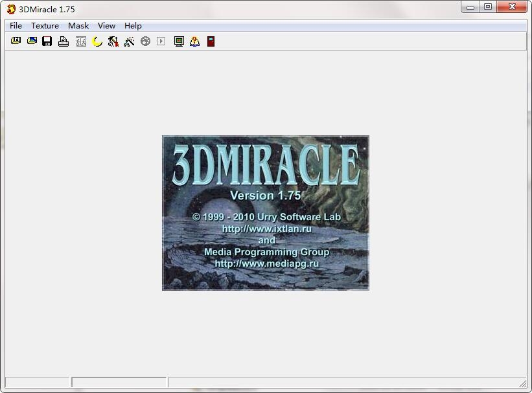Click the gray film reel icon
Screen dimensions: 532x393
(x=145, y=41)
